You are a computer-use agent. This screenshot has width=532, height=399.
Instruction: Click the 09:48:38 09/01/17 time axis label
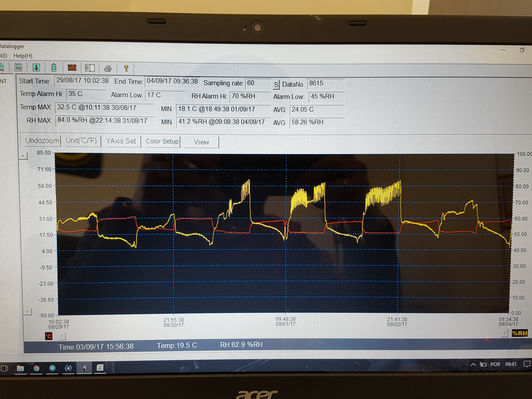click(x=285, y=322)
